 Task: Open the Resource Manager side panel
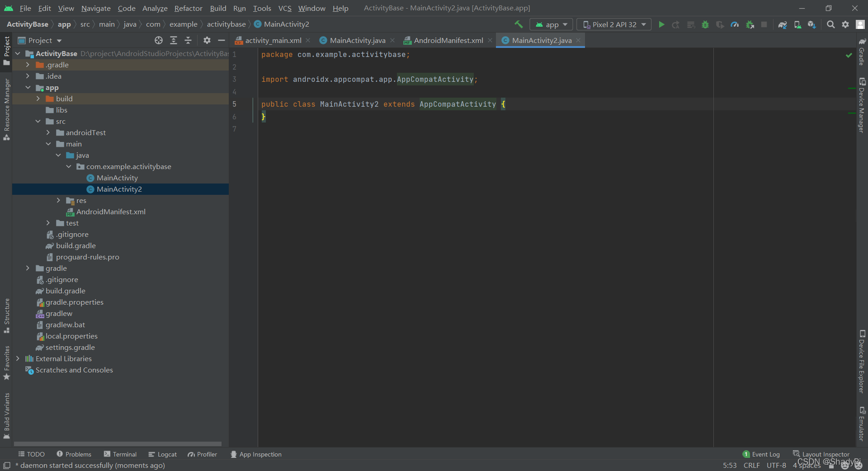pyautogui.click(x=6, y=109)
